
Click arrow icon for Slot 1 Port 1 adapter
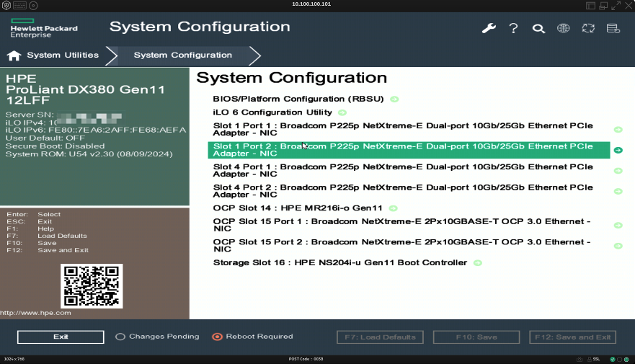[x=618, y=130]
